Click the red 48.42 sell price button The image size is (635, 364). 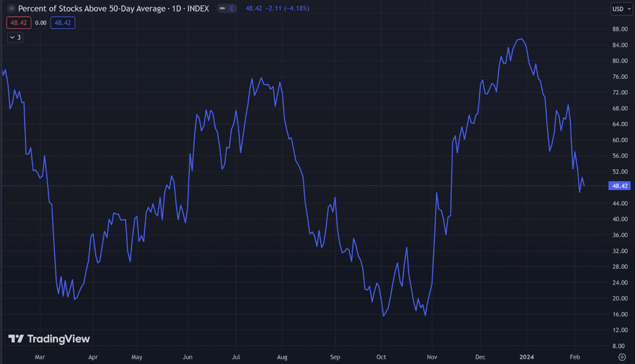point(19,23)
